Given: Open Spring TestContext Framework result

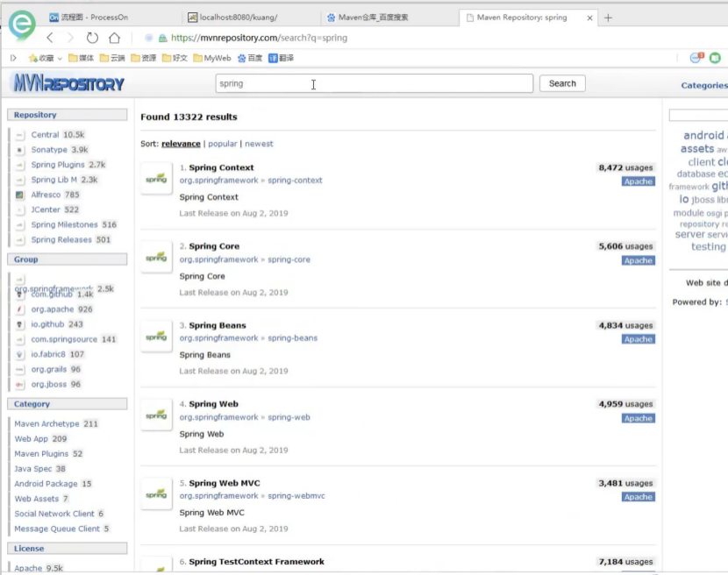Looking at the screenshot, I should tap(256, 562).
